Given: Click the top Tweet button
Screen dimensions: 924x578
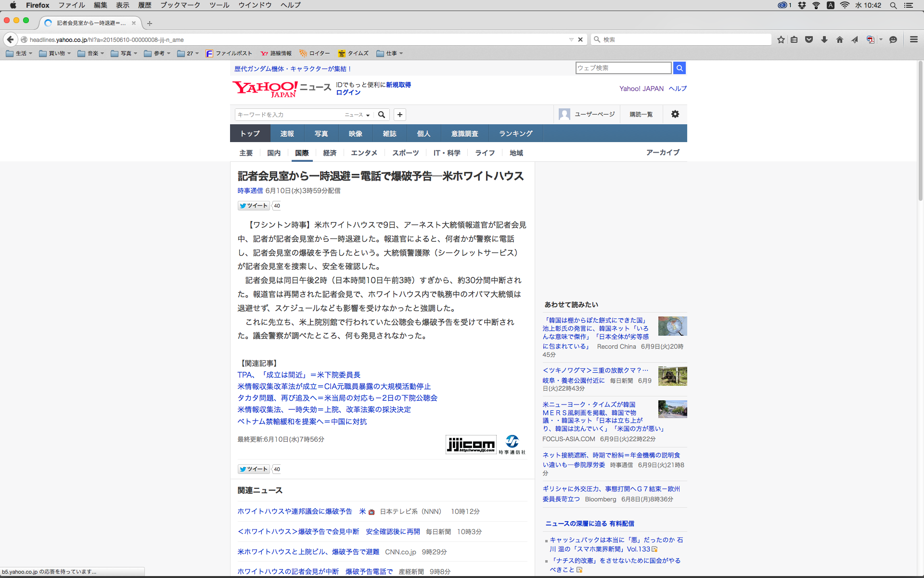Looking at the screenshot, I should [254, 206].
